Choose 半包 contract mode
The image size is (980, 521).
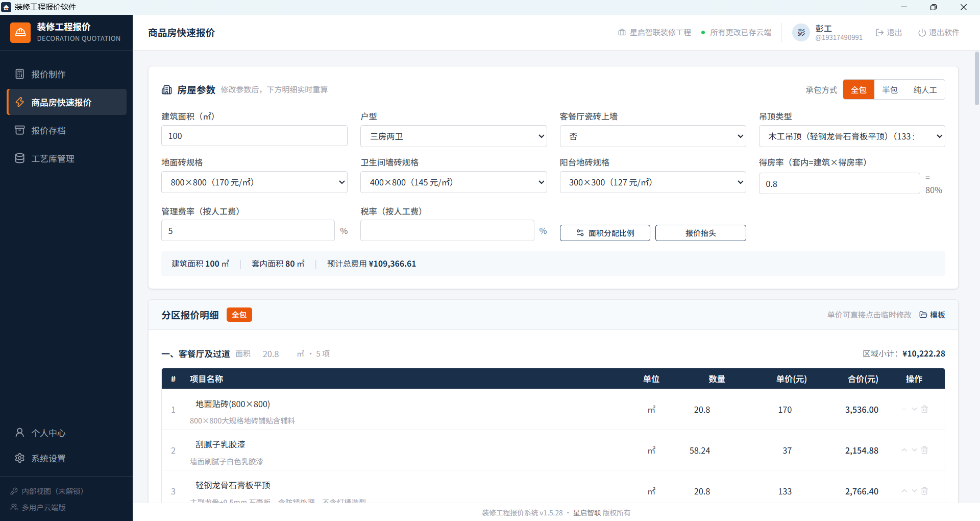click(x=890, y=90)
